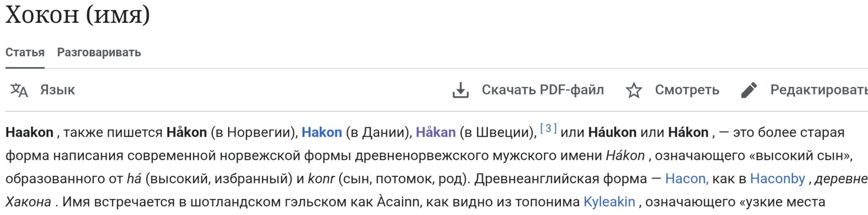Click the bold word Haakon
The height and width of the screenshot is (215, 868).
click(x=29, y=132)
